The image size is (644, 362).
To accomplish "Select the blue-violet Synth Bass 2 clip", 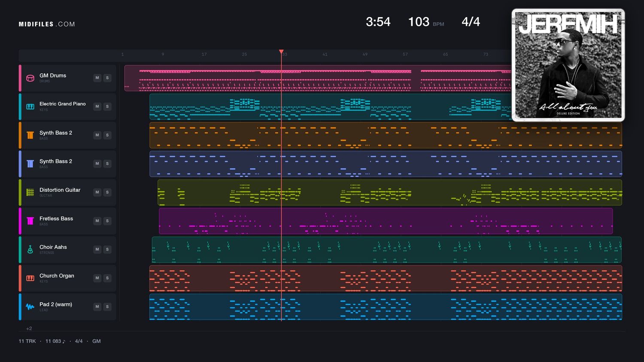I will click(386, 164).
